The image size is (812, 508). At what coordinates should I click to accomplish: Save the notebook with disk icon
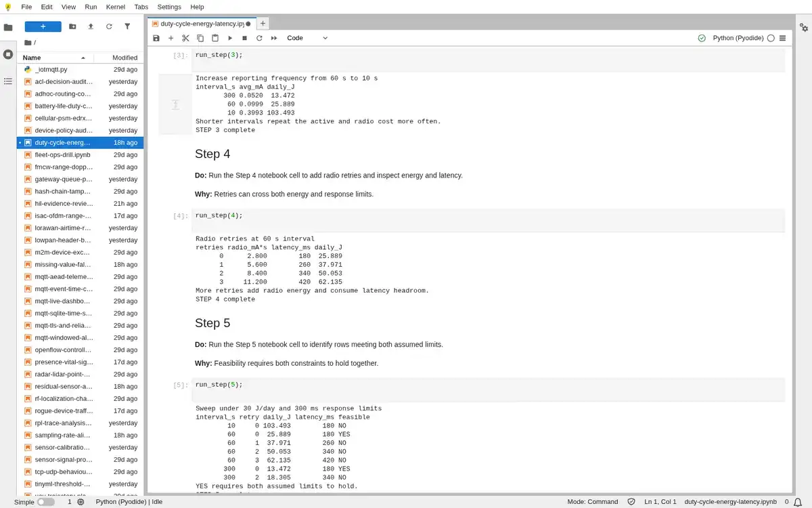156,38
